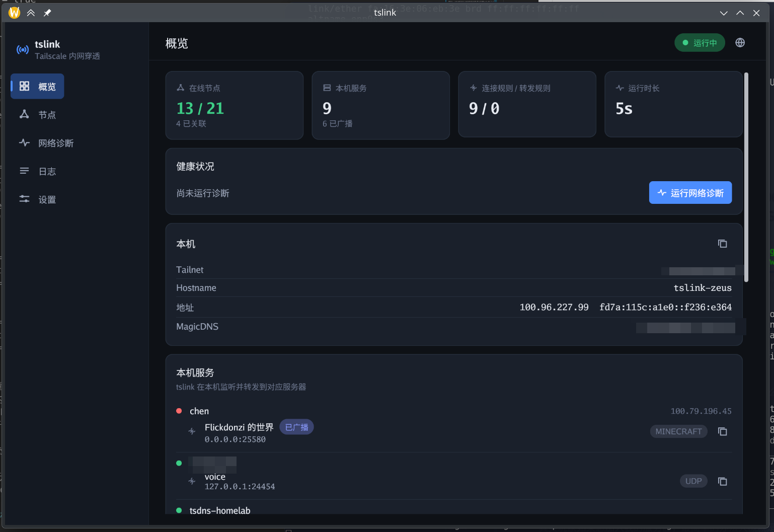Image resolution: width=774 pixels, height=532 pixels.
Task: Minimize the tslink window
Action: pyautogui.click(x=724, y=13)
